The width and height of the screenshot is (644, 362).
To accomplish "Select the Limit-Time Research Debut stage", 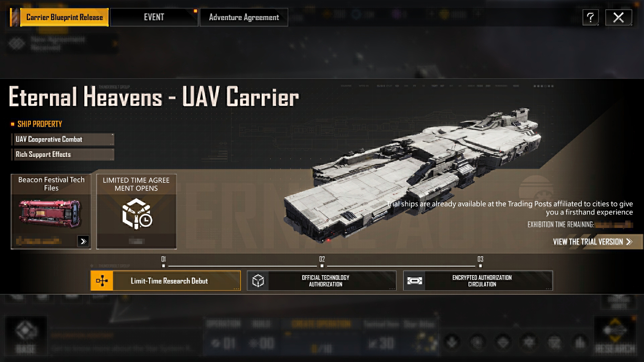I will pos(166,281).
